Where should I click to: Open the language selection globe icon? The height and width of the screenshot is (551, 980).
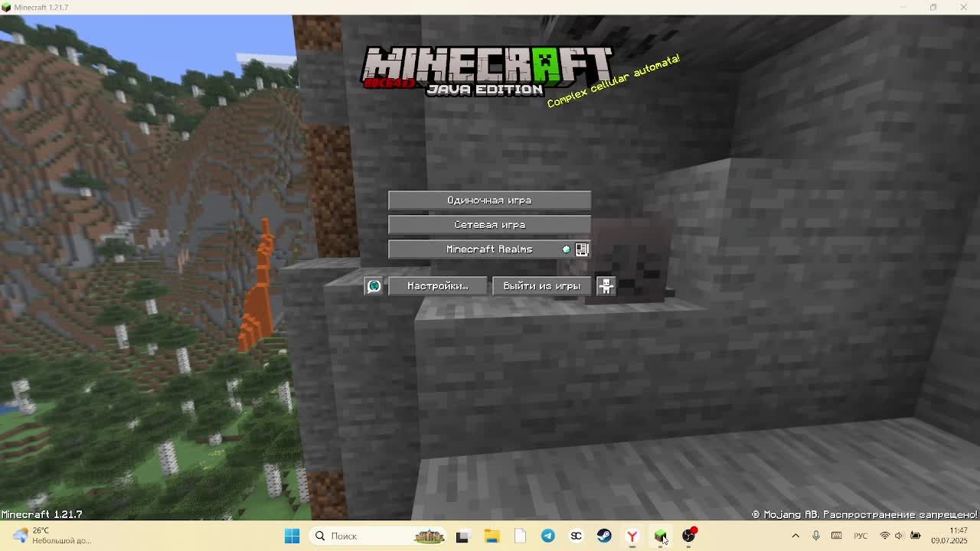coord(374,286)
